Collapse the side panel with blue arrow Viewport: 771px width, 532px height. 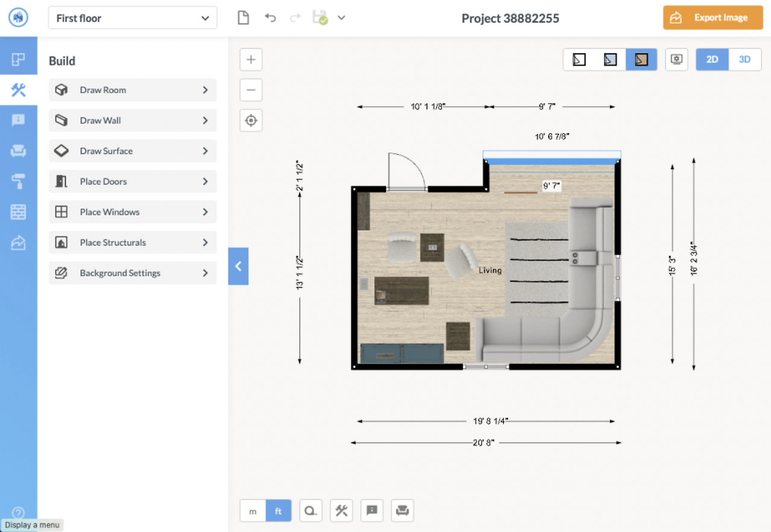point(238,266)
